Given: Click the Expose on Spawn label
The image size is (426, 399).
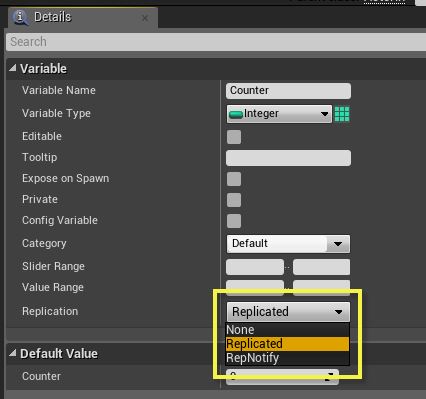Looking at the screenshot, I should click(65, 178).
